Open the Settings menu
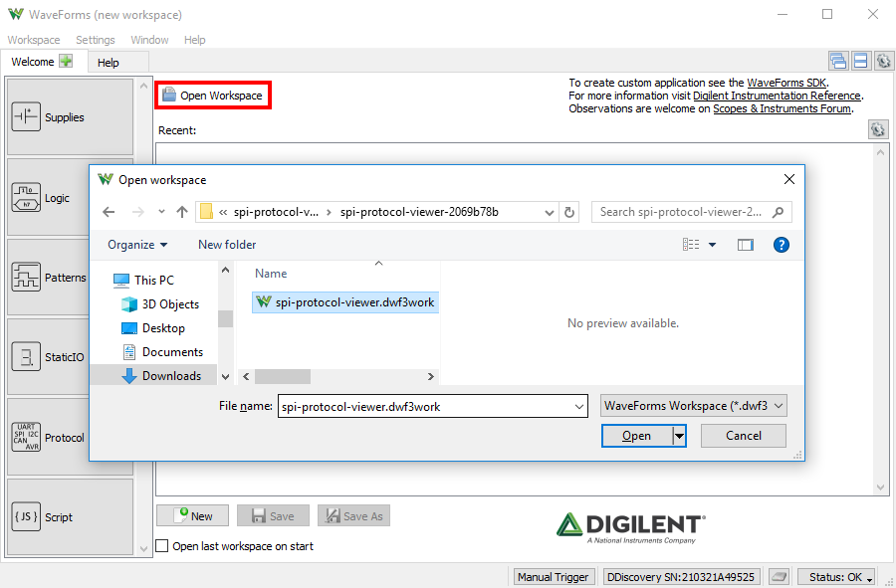The height and width of the screenshot is (588, 896). coord(96,40)
